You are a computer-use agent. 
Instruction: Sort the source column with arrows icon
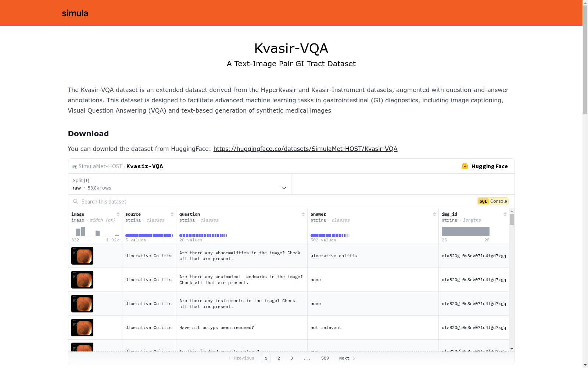pyautogui.click(x=172, y=214)
